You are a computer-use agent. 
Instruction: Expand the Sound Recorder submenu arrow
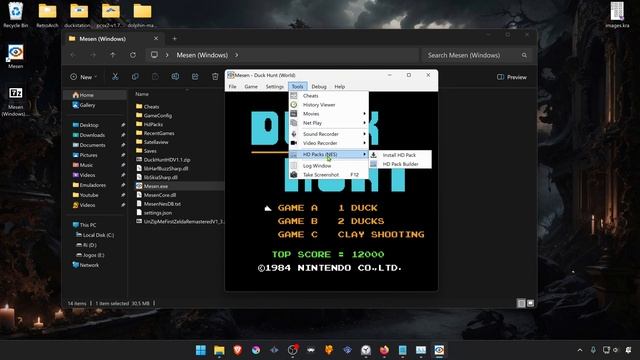click(364, 134)
